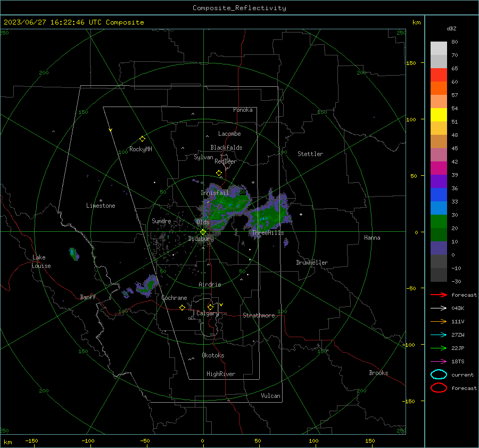Image resolution: width=479 pixels, height=448 pixels.
Task: Click the yellow diamond marker below Cochrane
Action: coord(182,307)
